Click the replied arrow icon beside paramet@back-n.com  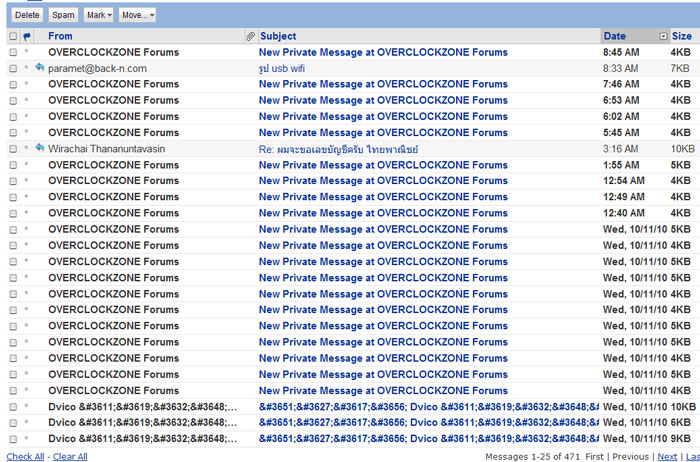pos(39,67)
